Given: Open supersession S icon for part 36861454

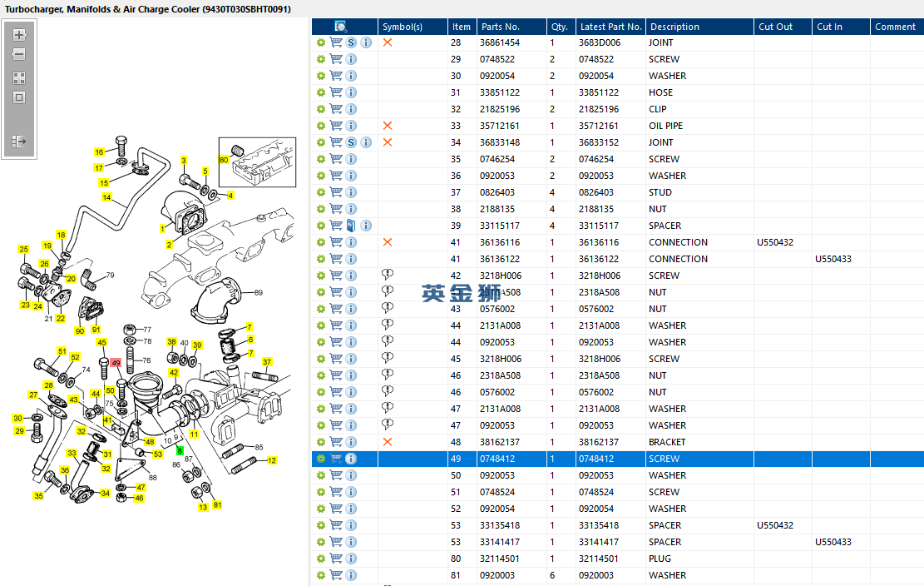Looking at the screenshot, I should pos(351,42).
